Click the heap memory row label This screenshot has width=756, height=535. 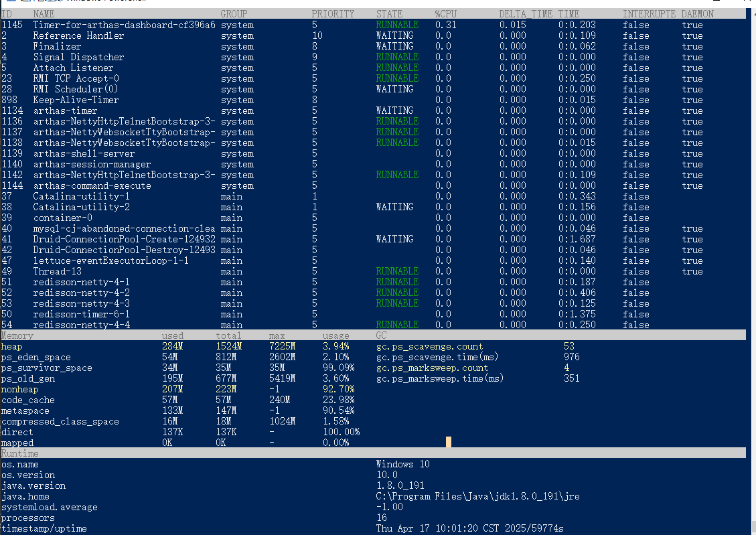pos(11,346)
